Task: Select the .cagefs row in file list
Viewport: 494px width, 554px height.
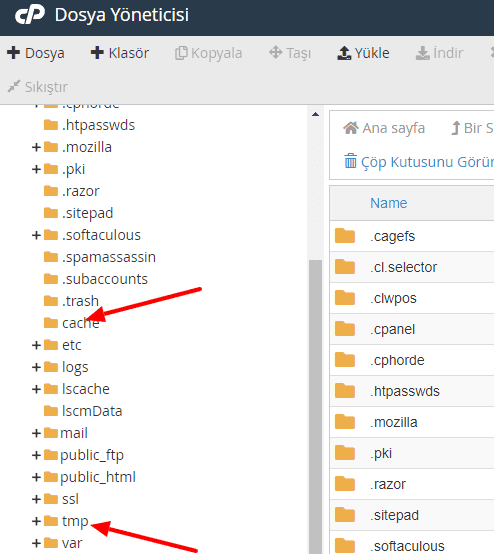Action: tap(412, 236)
